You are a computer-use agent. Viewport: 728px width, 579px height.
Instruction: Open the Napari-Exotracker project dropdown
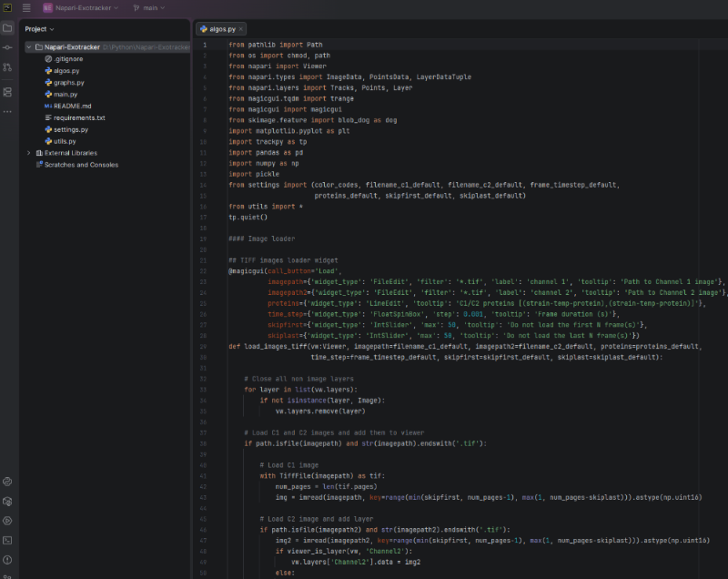[83, 8]
